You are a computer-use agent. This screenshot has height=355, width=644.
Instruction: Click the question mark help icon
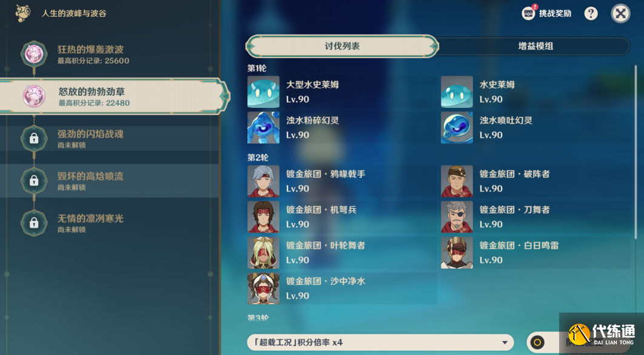(591, 13)
